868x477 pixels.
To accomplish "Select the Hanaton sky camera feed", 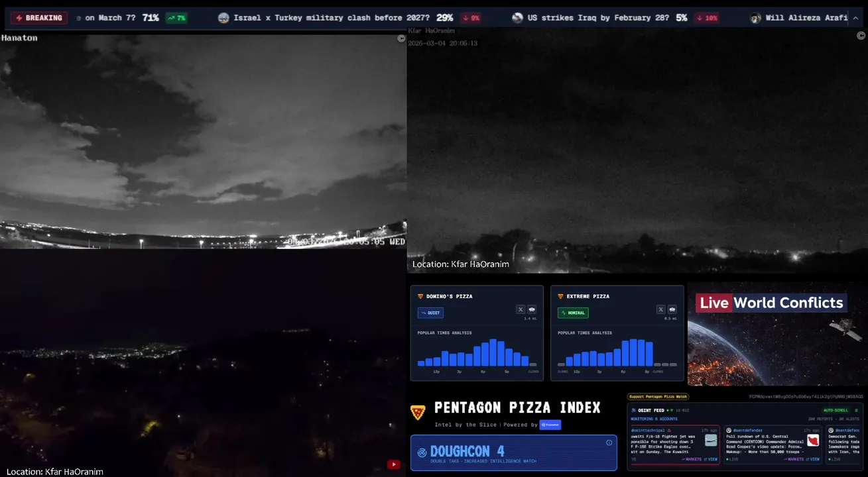I will coord(203,141).
